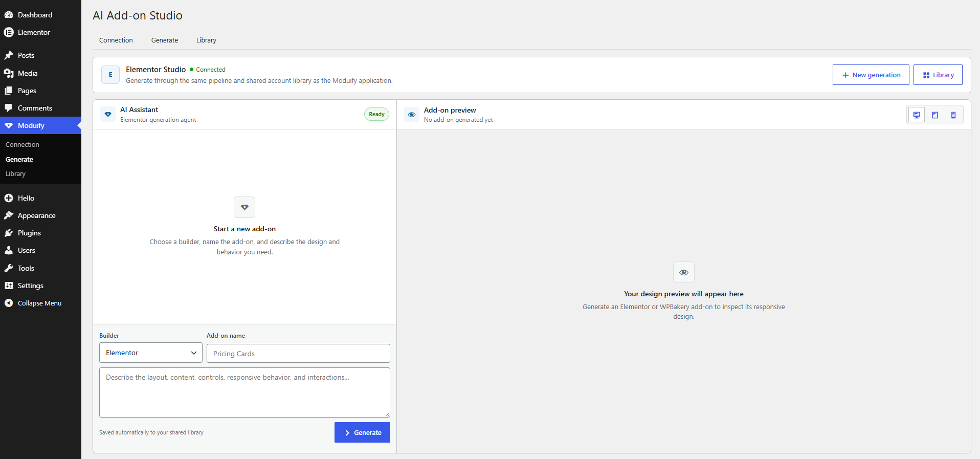Image resolution: width=980 pixels, height=459 pixels.
Task: Click the Elementor Studio 'E' badge icon
Action: [x=110, y=75]
